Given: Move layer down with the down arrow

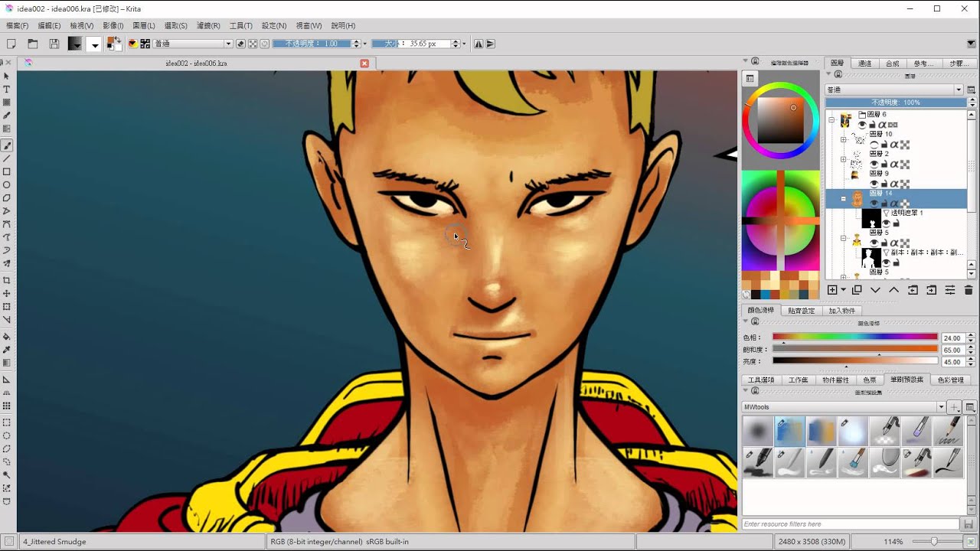Looking at the screenshot, I should pos(875,290).
